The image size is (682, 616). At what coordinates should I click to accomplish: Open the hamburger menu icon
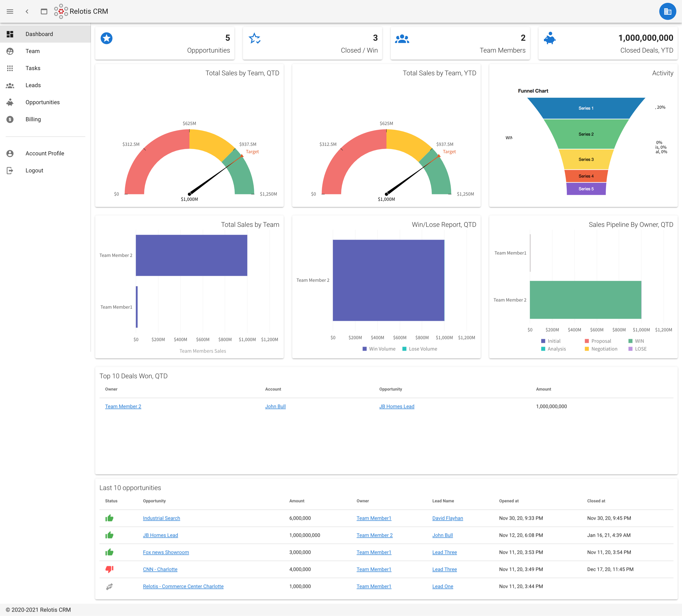click(10, 12)
